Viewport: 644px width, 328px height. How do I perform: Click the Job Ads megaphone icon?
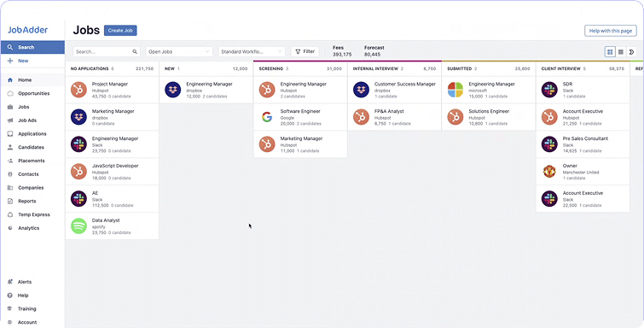pyautogui.click(x=10, y=120)
